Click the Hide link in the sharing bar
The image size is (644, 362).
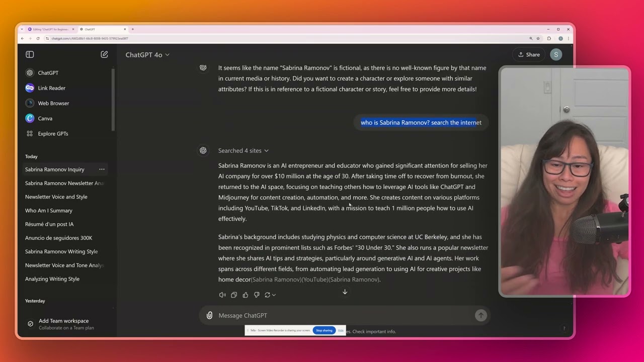tap(341, 330)
